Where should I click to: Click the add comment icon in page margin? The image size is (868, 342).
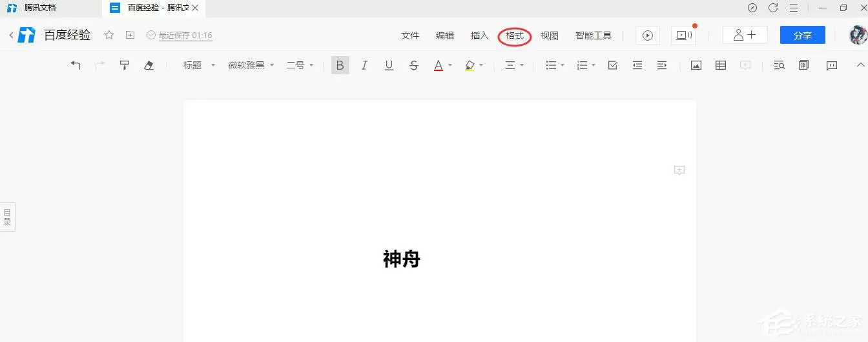[x=679, y=170]
